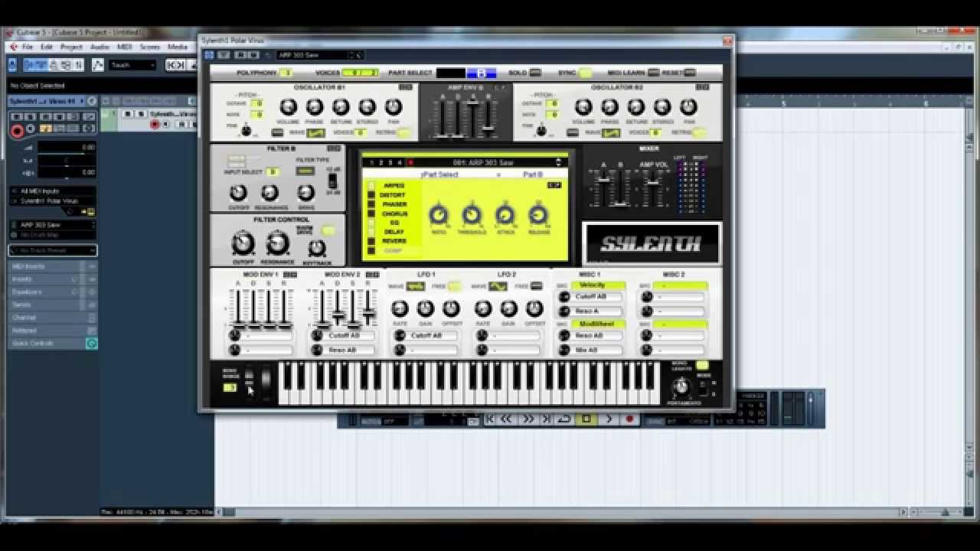
Task: Open the No Track Preset dropdown
Action: pyautogui.click(x=53, y=250)
